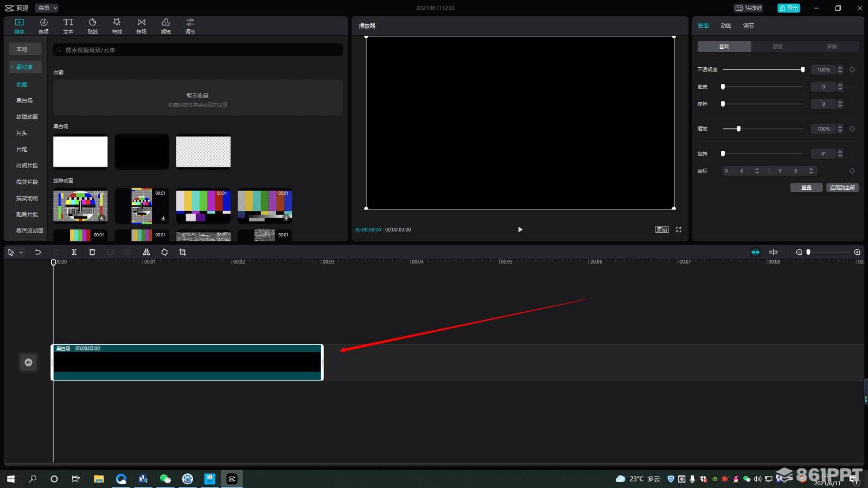Step the 瘦脸 value spinner
The height and width of the screenshot is (488, 868).
(x=840, y=104)
